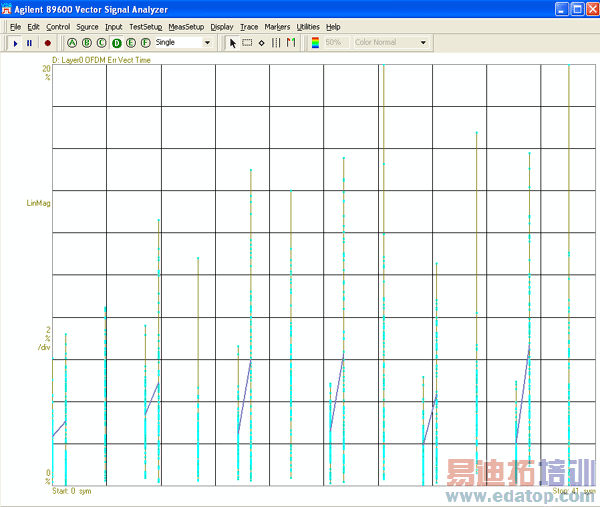Select trace C button
The width and height of the screenshot is (600, 507).
101,43
